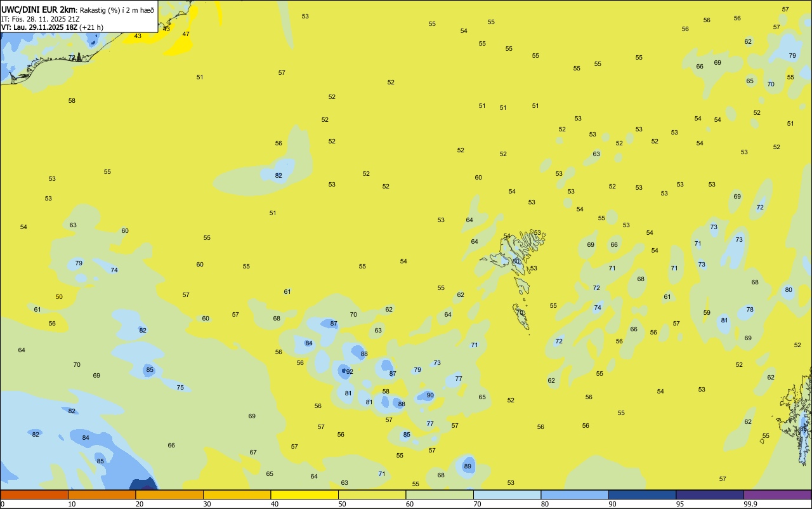
Task: Click the purple legend swatch above 99.9
Action: pyautogui.click(x=777, y=494)
